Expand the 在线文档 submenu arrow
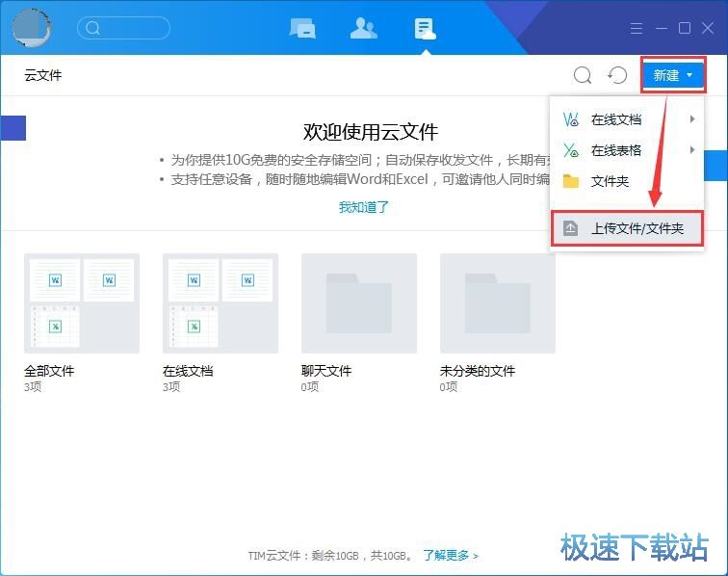This screenshot has width=728, height=576. [x=692, y=119]
